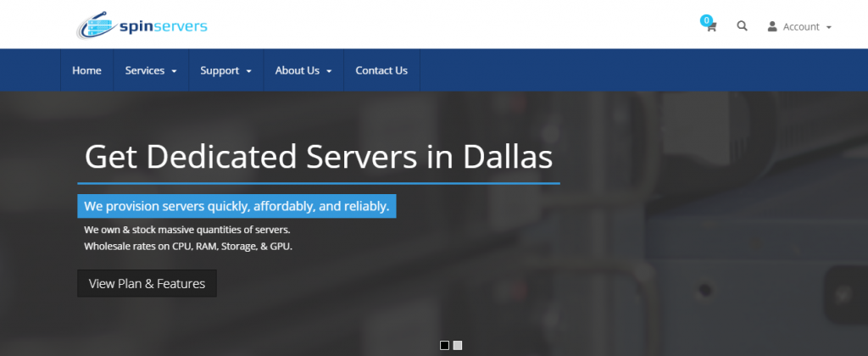Open the shopping cart
868x356 pixels.
pyautogui.click(x=710, y=27)
